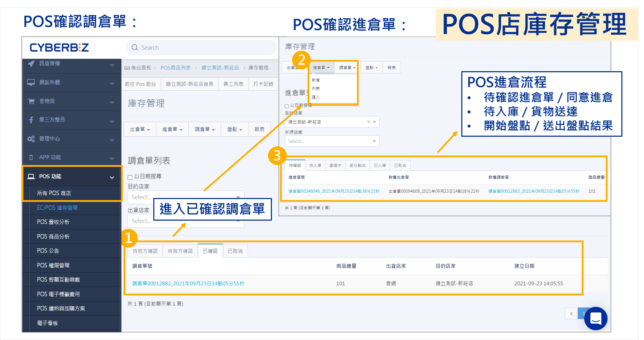This screenshot has height=340, width=644.
Task: Collapse the POS 功能 sidebar section
Action: [x=112, y=177]
